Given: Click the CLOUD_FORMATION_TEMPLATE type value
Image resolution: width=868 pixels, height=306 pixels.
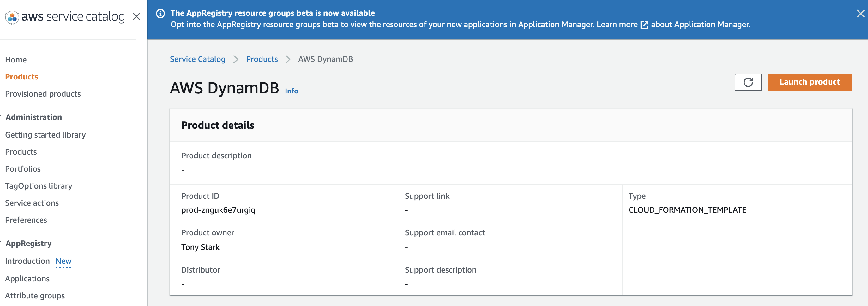Looking at the screenshot, I should click(x=687, y=210).
